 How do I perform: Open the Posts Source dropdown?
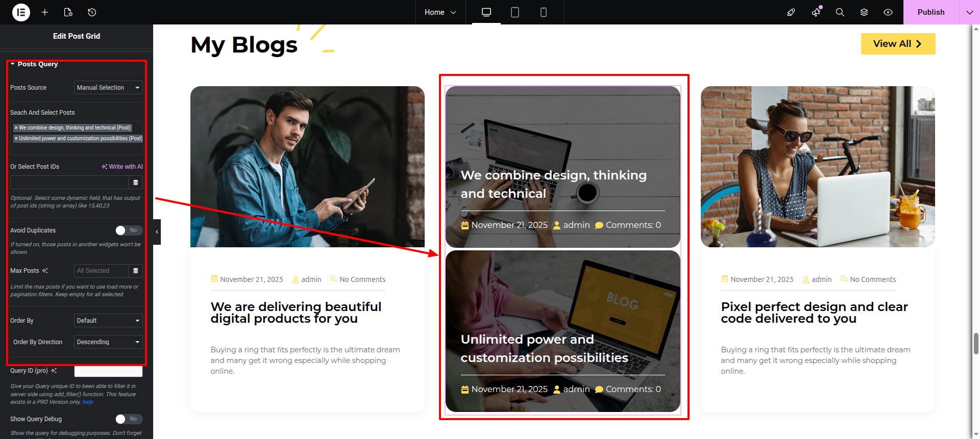click(x=108, y=88)
